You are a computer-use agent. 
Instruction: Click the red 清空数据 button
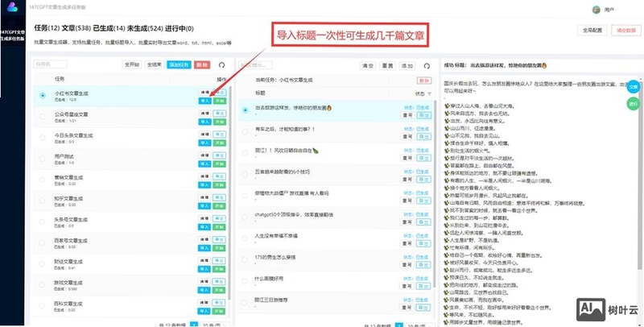tap(626, 31)
